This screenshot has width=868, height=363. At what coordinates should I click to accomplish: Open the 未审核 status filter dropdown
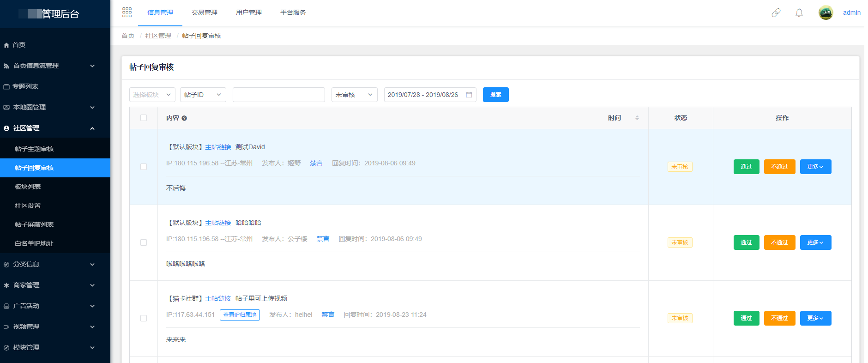pos(355,95)
